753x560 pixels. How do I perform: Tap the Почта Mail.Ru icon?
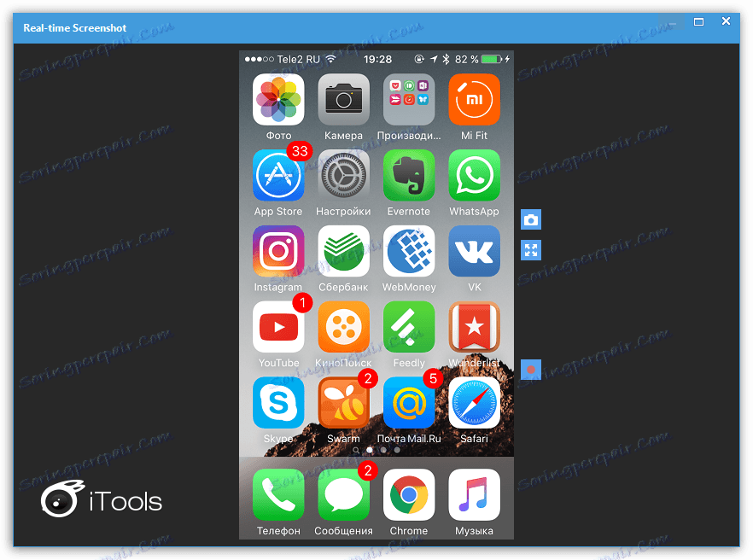click(409, 403)
